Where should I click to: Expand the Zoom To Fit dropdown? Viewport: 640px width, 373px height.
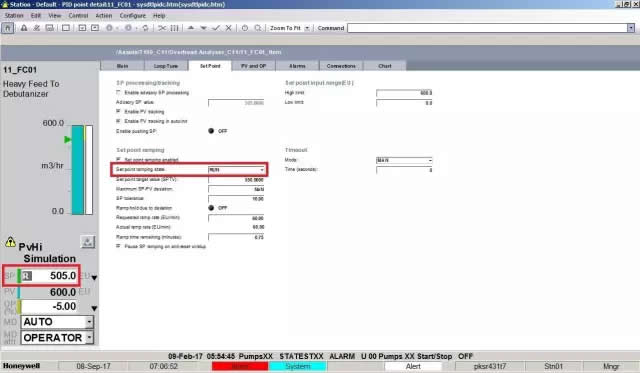coord(307,28)
